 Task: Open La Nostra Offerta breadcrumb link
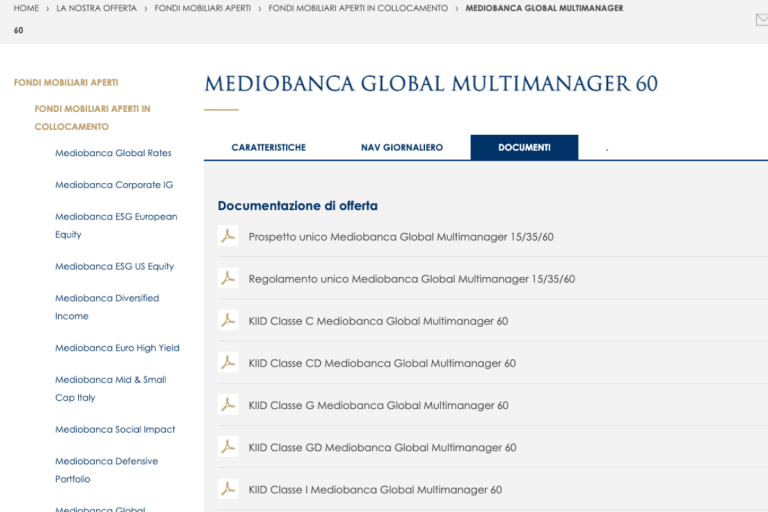(x=96, y=8)
